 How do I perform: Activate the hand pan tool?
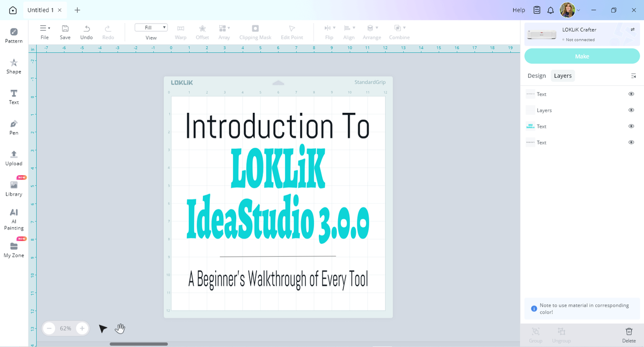click(x=120, y=328)
